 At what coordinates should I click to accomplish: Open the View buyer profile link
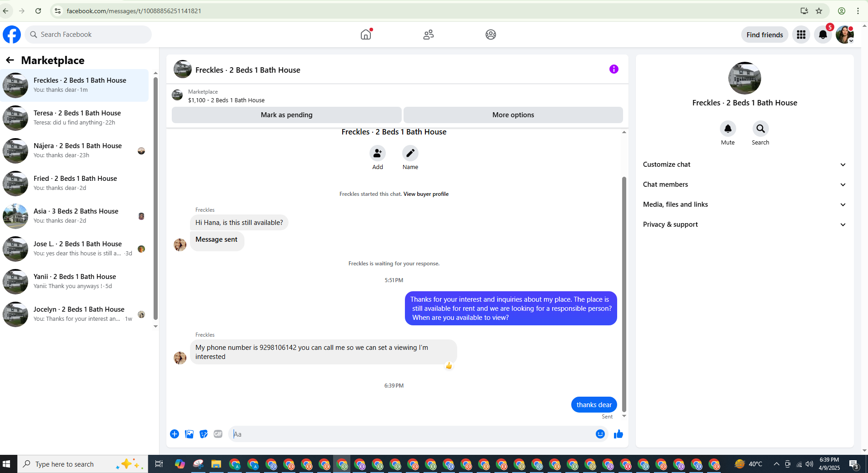click(426, 194)
